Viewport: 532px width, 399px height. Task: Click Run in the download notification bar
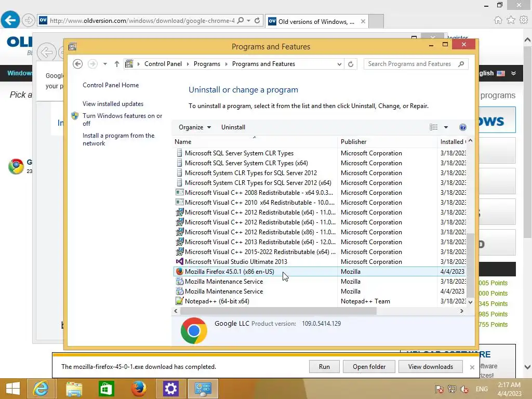coord(324,366)
